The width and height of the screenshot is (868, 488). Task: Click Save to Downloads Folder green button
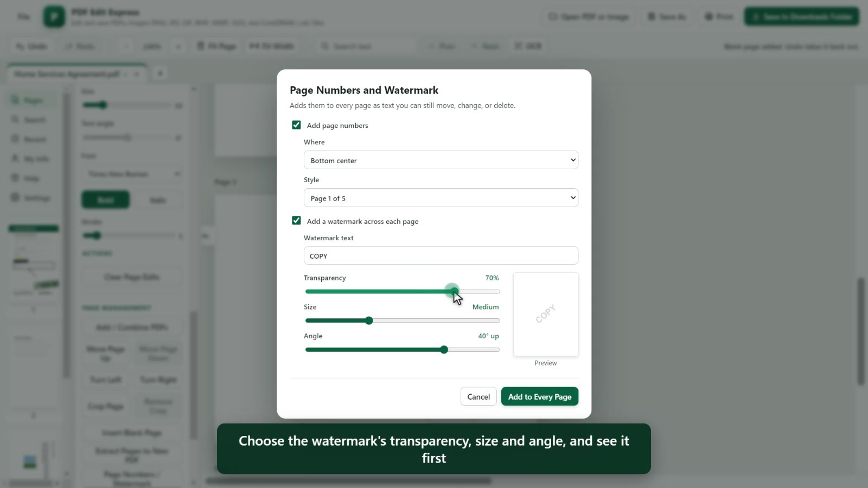[x=802, y=17]
